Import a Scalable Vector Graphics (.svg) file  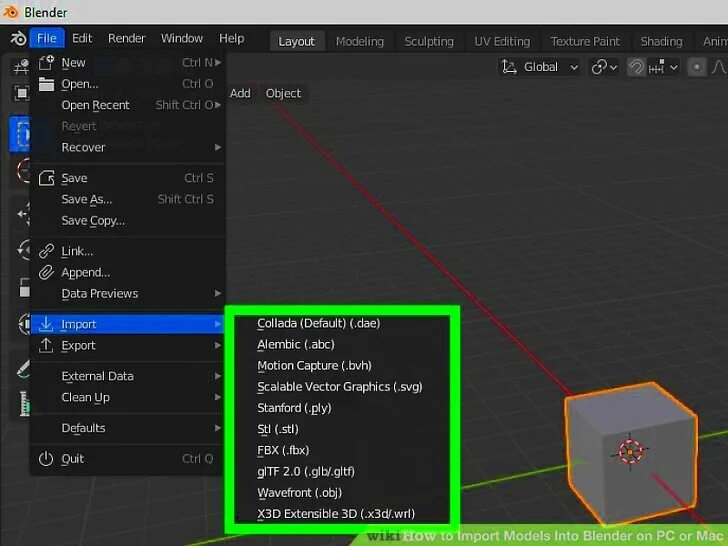(342, 387)
